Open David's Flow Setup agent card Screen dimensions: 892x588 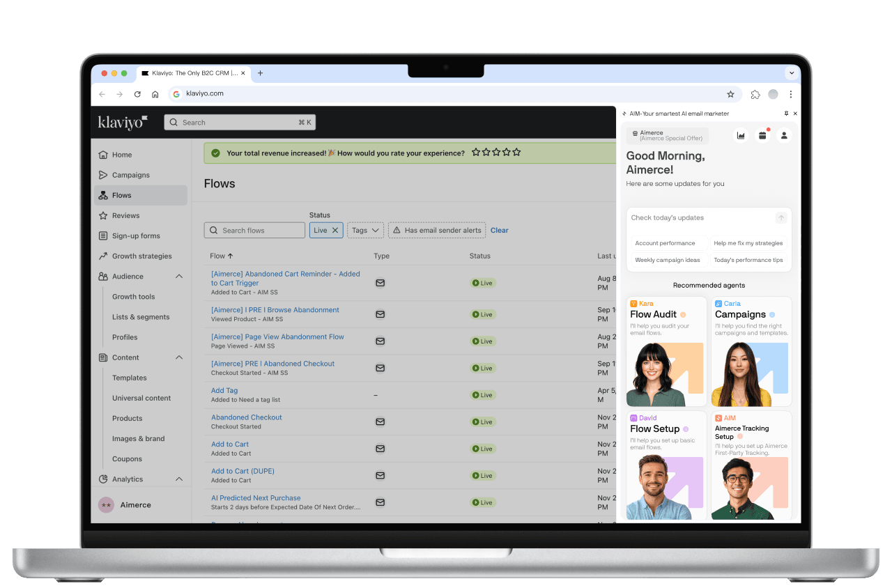click(x=666, y=465)
